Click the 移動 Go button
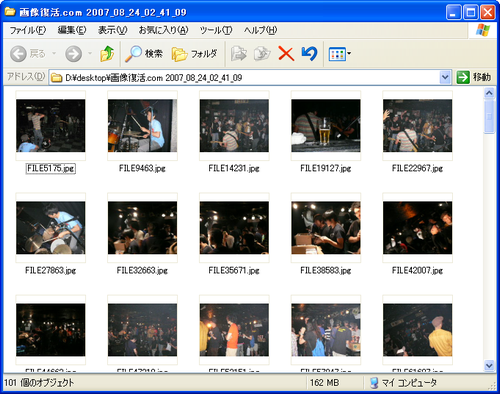 click(473, 77)
